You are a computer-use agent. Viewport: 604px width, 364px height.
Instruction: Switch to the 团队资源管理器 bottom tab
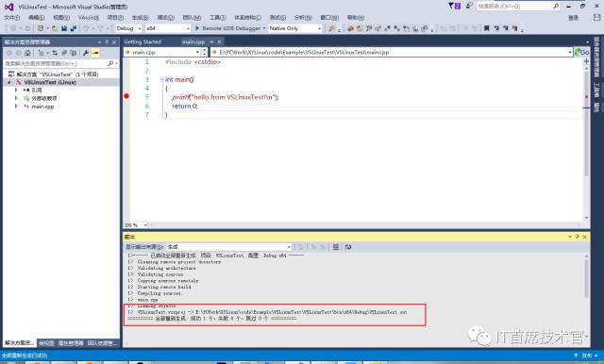(103, 343)
